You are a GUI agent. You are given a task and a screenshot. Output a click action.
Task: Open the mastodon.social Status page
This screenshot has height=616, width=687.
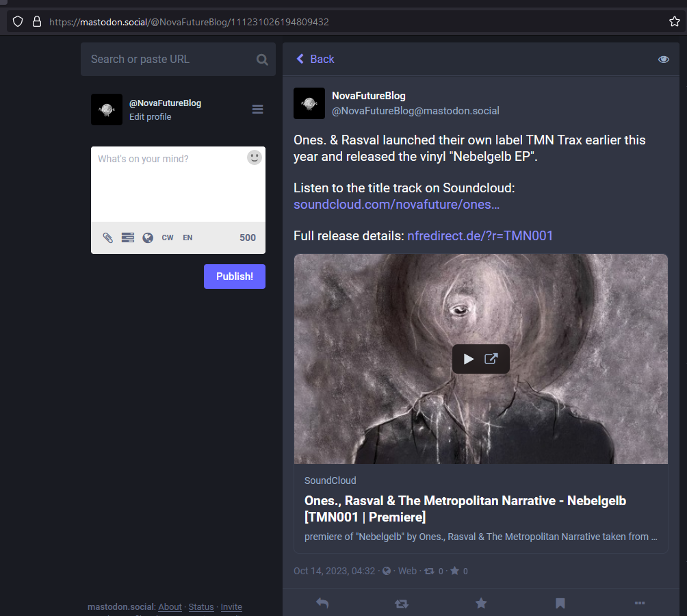click(200, 606)
